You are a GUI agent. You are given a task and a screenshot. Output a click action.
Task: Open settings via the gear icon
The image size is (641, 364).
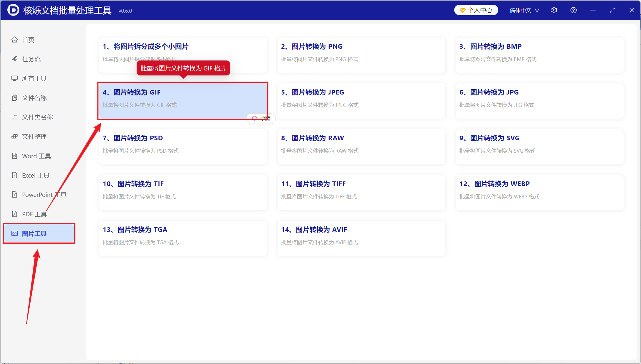click(554, 10)
